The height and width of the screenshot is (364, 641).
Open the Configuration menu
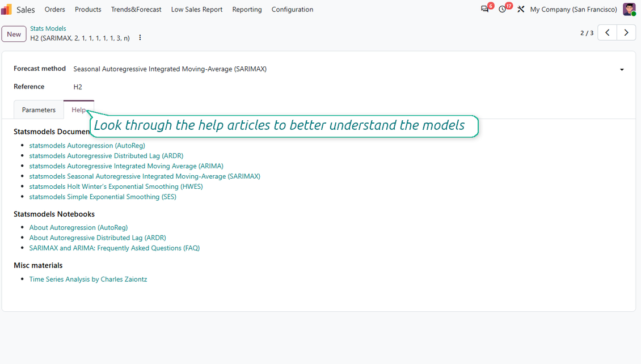(292, 10)
